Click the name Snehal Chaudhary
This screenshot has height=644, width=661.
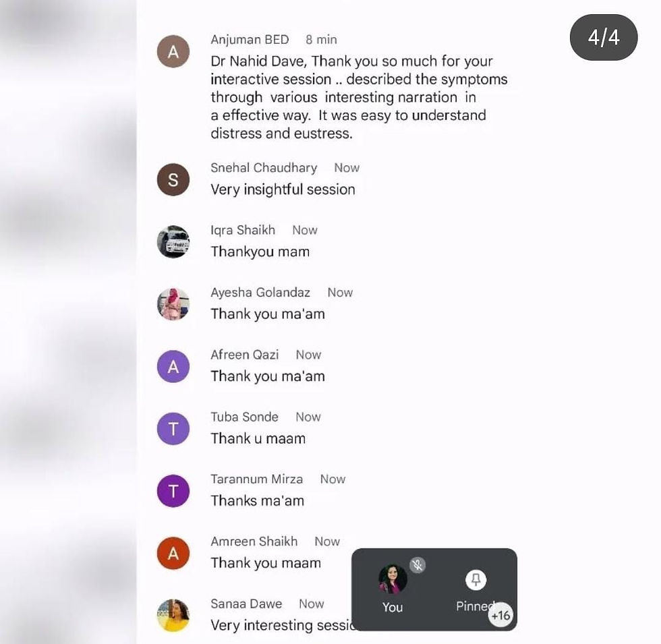tap(264, 168)
